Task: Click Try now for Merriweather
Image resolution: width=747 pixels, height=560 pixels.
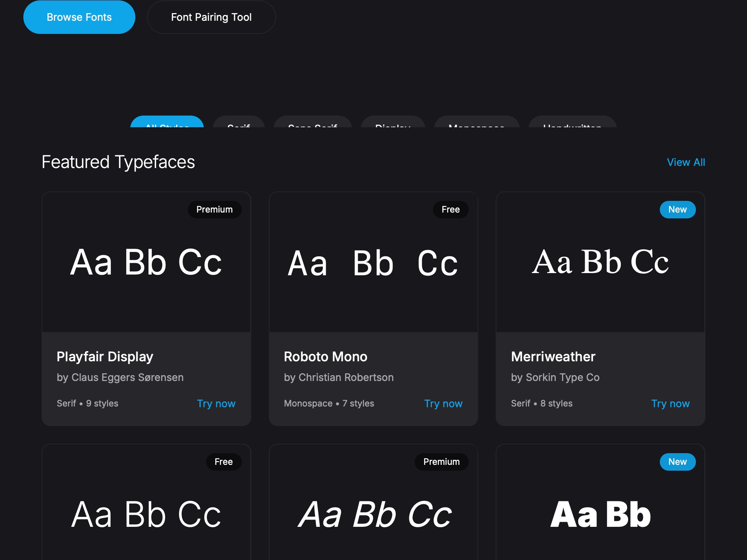Action: click(671, 404)
